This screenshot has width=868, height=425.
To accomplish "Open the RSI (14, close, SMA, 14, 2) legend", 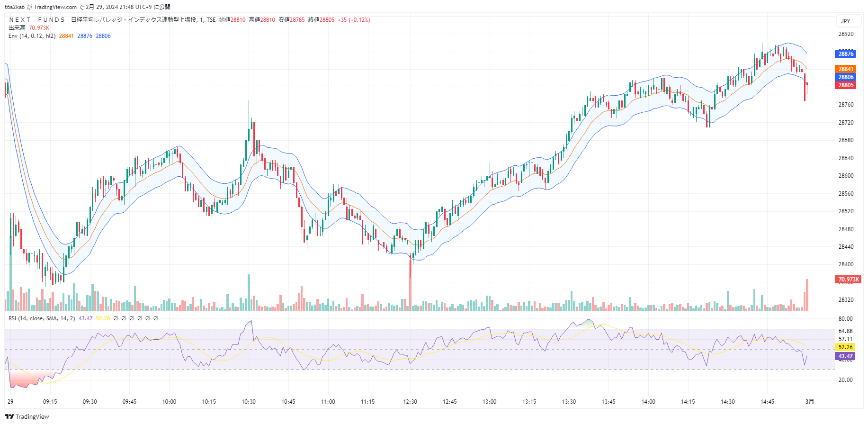I will point(42,318).
